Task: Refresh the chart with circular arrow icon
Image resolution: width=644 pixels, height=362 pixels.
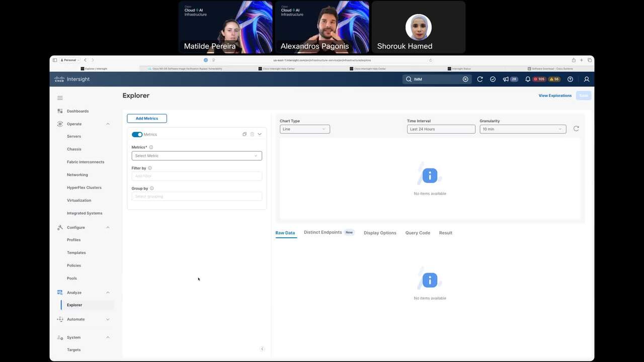Action: [x=576, y=129]
